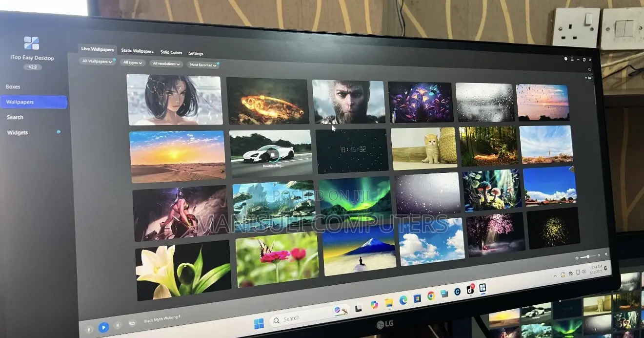Select the Wukong monkey face wallpaper
The height and width of the screenshot is (338, 644).
(x=349, y=102)
